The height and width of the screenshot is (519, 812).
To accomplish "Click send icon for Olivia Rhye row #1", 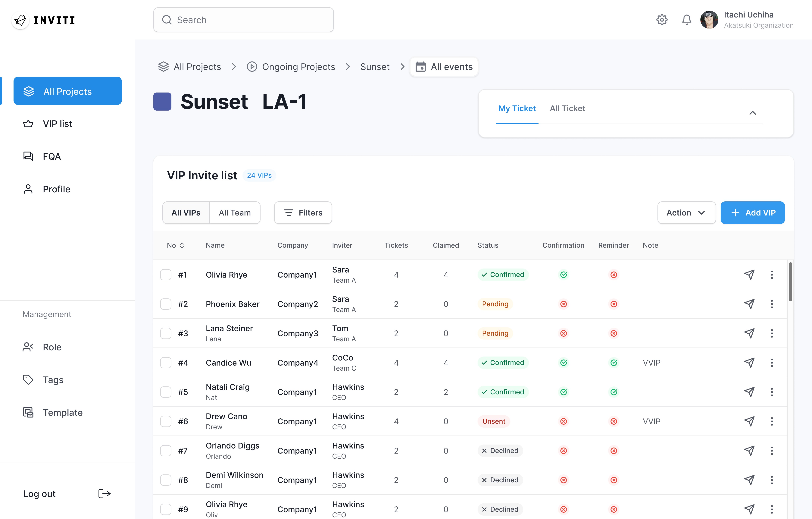I will (749, 275).
